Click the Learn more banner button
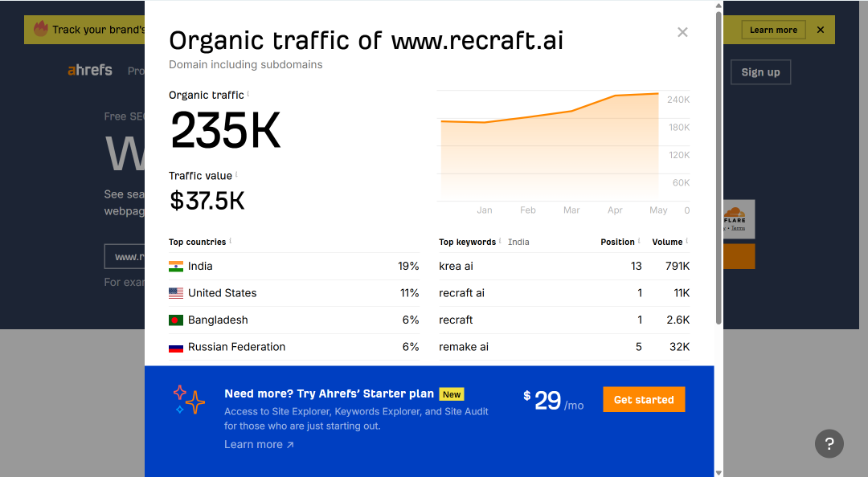The width and height of the screenshot is (868, 477). point(773,30)
